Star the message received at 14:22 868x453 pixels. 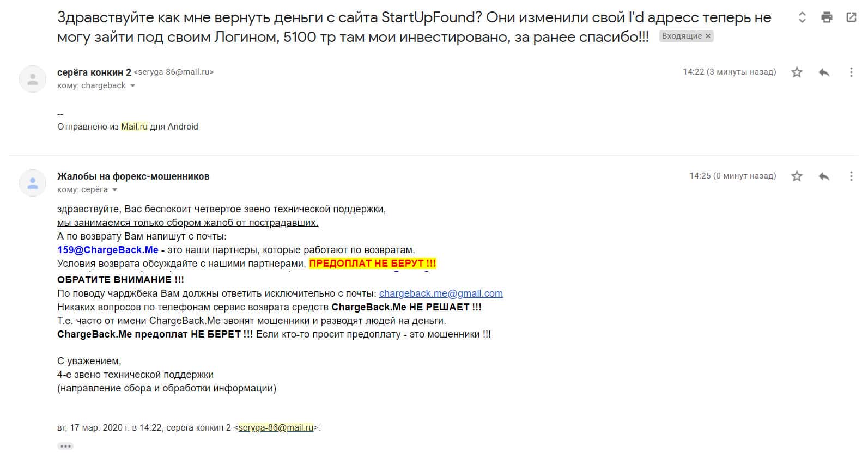click(797, 72)
